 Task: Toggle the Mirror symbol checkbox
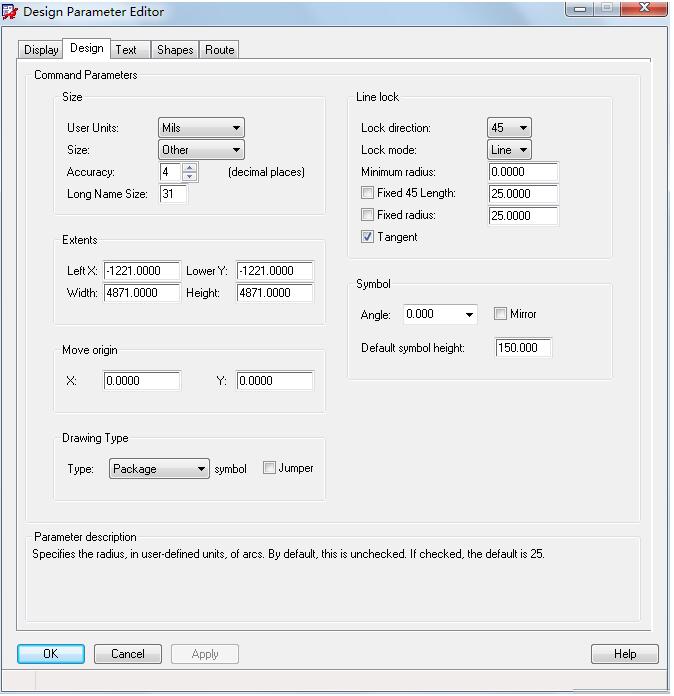tap(500, 314)
